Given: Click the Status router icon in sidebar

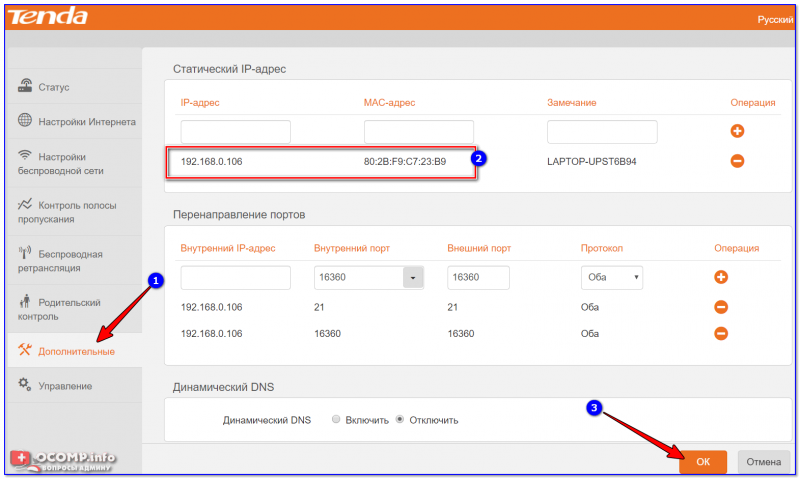Looking at the screenshot, I should (24, 86).
